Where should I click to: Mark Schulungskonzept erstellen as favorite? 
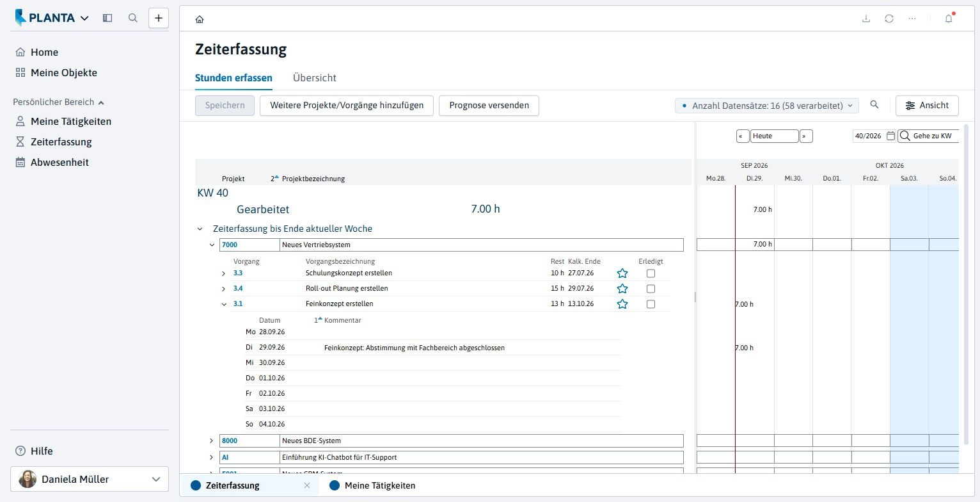tap(622, 273)
